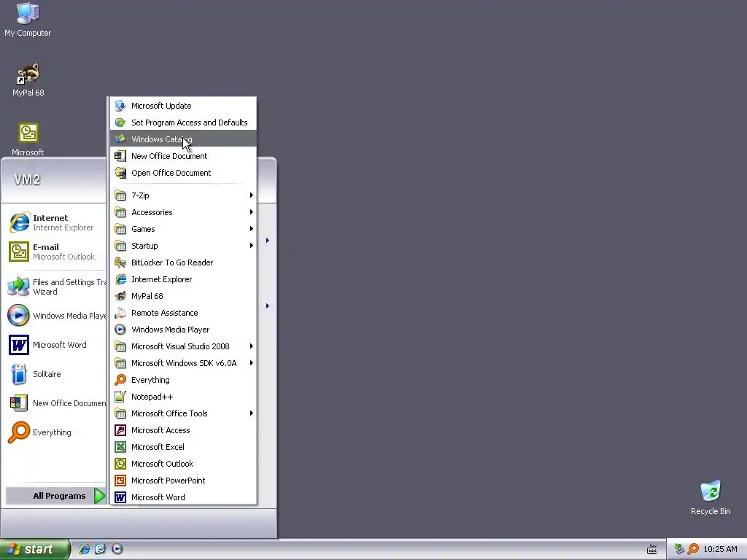Select the My Computer desktop icon
The image size is (747, 560).
(x=28, y=20)
